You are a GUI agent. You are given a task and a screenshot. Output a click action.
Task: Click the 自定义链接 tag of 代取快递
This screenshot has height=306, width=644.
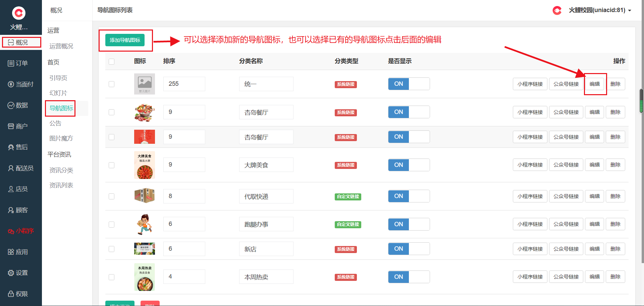348,197
